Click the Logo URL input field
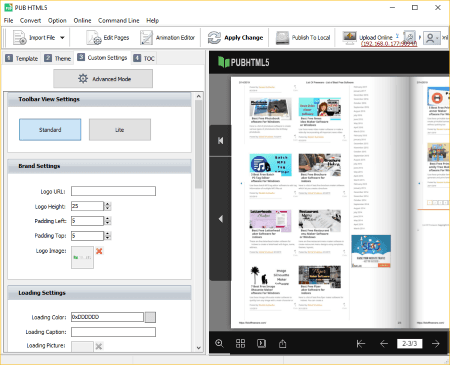Screen dimensions: 450x365 [x=113, y=191]
